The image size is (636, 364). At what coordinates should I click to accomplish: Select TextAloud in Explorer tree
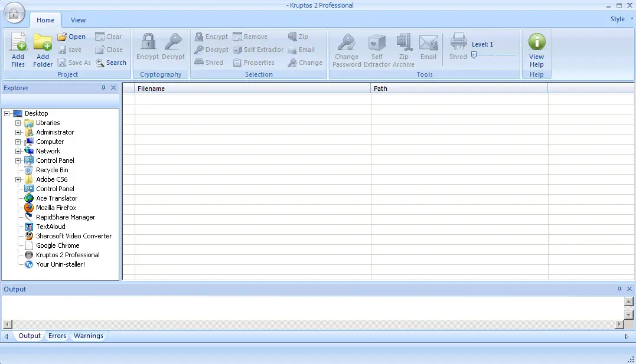[x=50, y=227]
